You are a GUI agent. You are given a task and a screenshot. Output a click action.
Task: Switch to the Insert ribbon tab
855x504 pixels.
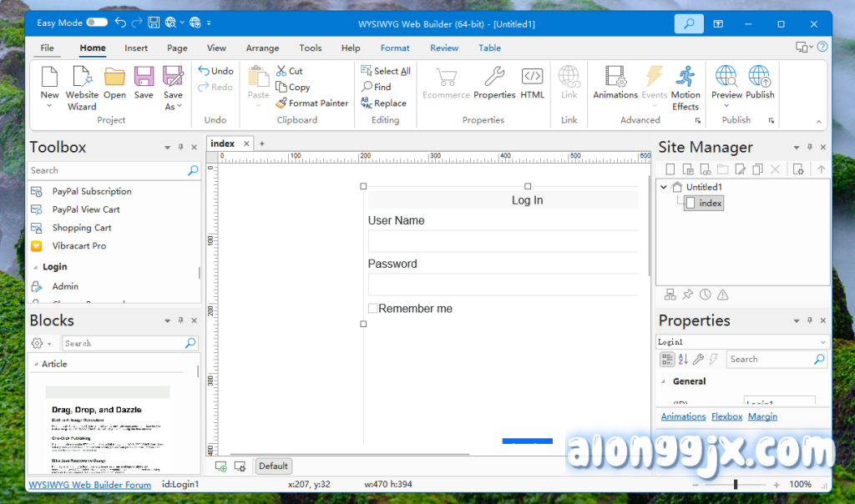click(136, 48)
